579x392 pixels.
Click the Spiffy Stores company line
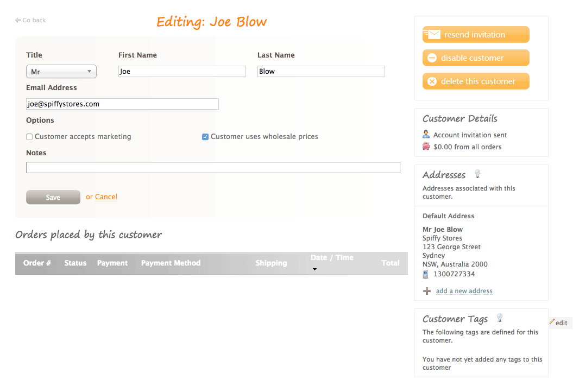442,238
